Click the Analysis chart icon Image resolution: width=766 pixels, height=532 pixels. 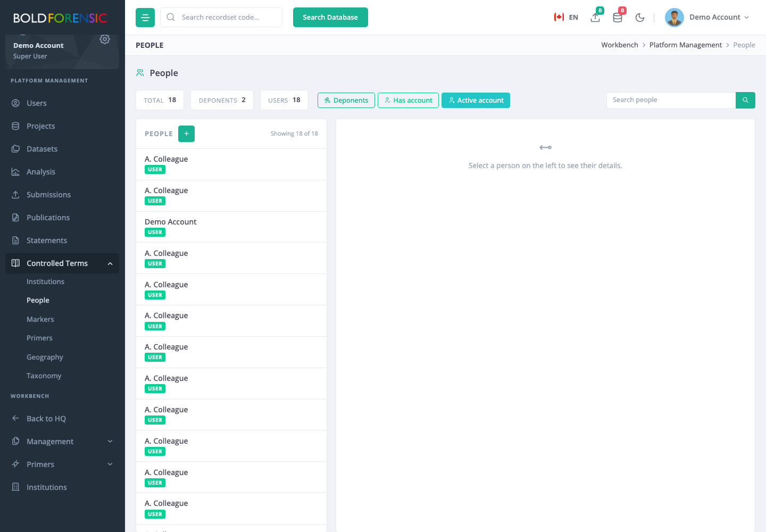point(16,172)
